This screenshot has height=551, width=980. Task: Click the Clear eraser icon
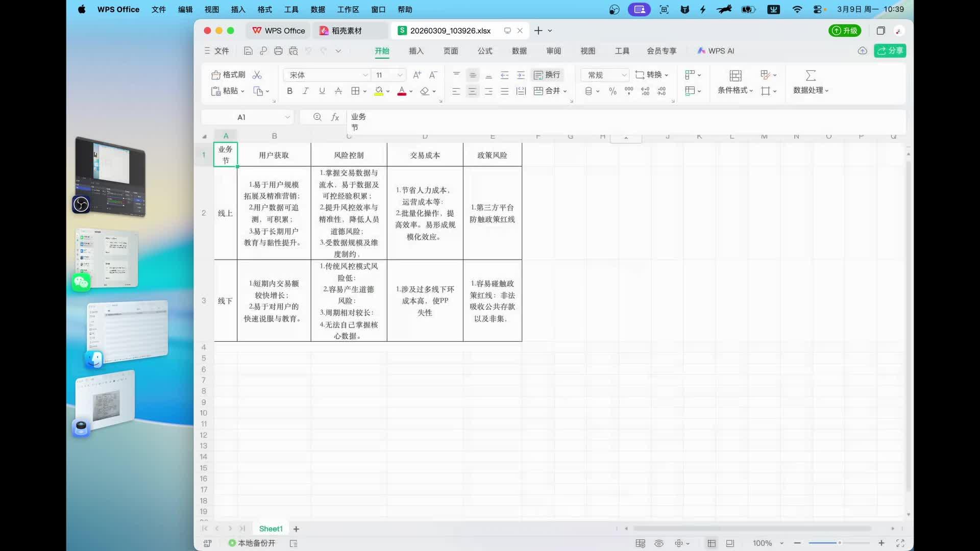coord(425,91)
